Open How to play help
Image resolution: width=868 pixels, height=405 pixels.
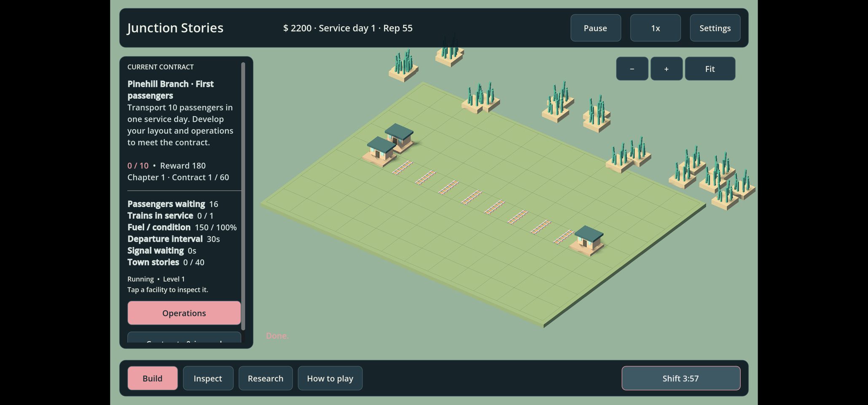point(330,378)
